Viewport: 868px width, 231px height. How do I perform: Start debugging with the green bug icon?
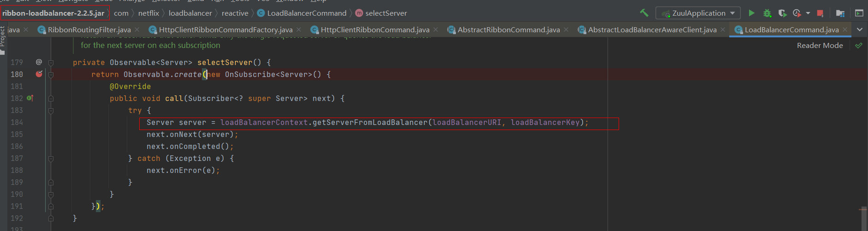767,13
